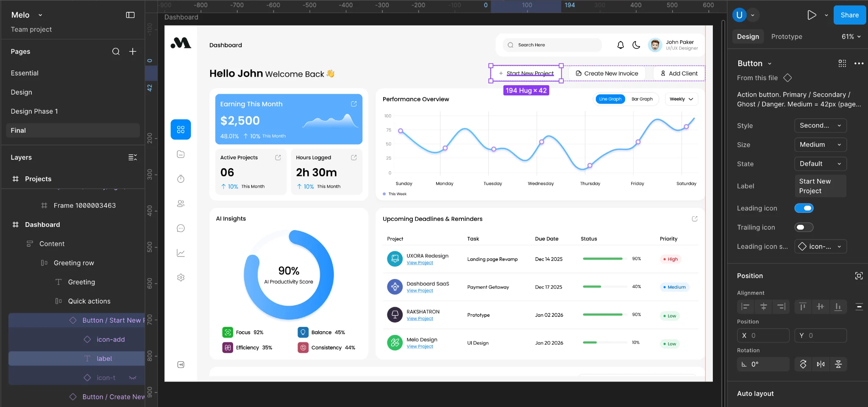Select Bar Graph toggle in Performance Overview
Screen dimensions: 868x407
click(x=642, y=99)
